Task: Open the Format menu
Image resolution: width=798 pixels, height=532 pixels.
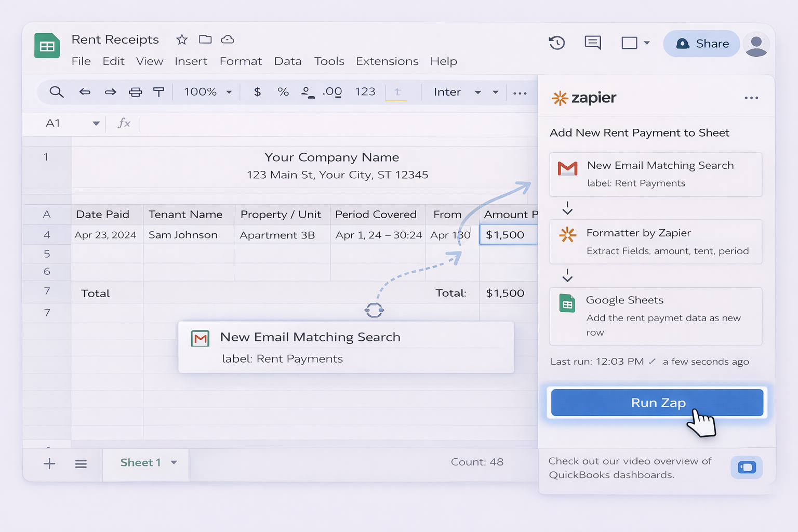Action: click(241, 61)
